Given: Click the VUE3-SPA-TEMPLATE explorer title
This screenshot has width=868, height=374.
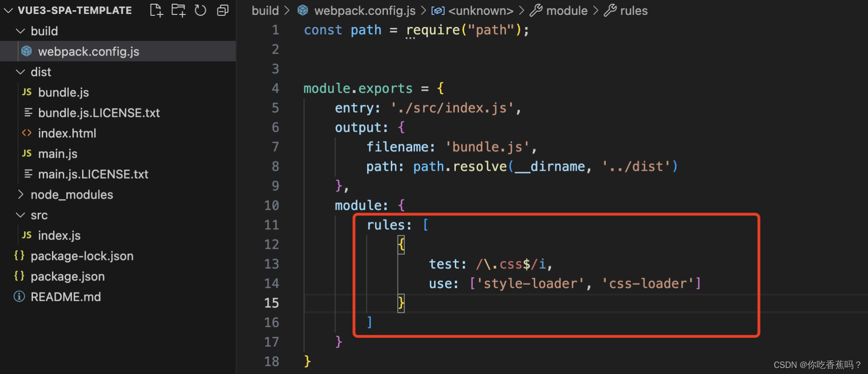Looking at the screenshot, I should [75, 10].
